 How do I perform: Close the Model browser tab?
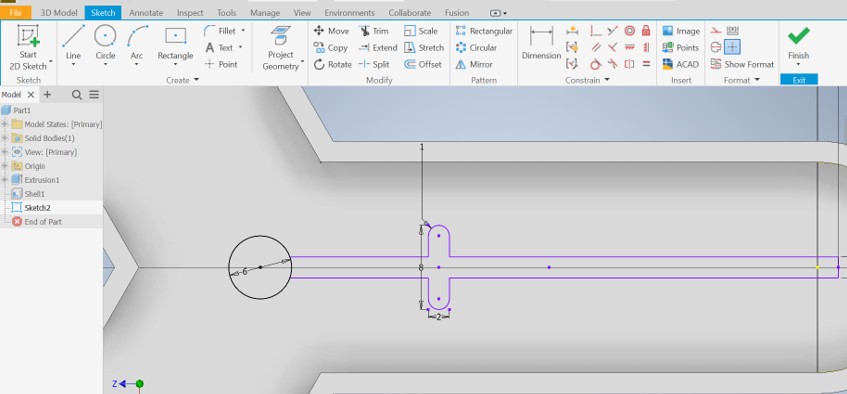point(31,95)
